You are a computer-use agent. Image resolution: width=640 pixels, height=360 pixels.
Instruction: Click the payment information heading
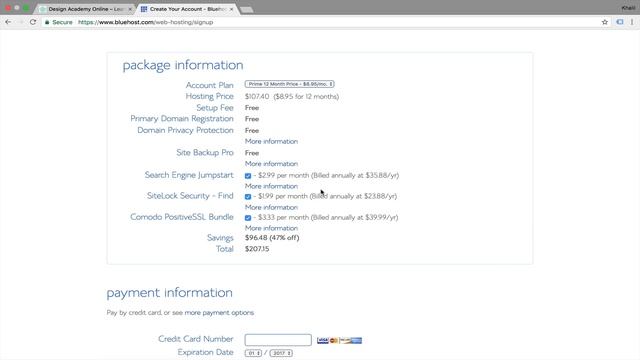click(x=169, y=293)
